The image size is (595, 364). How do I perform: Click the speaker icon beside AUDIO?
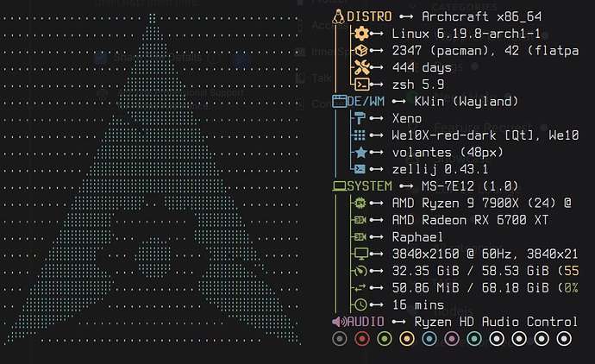point(339,322)
